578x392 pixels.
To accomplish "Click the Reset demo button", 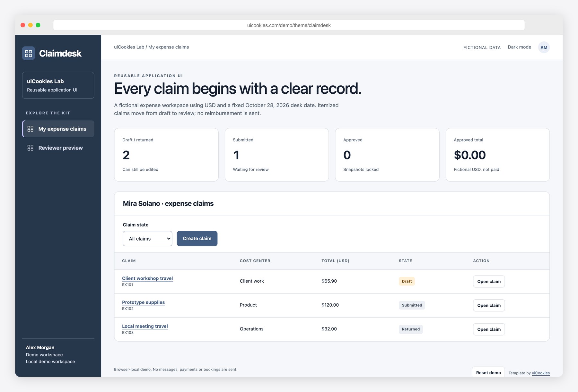I will pyautogui.click(x=488, y=372).
